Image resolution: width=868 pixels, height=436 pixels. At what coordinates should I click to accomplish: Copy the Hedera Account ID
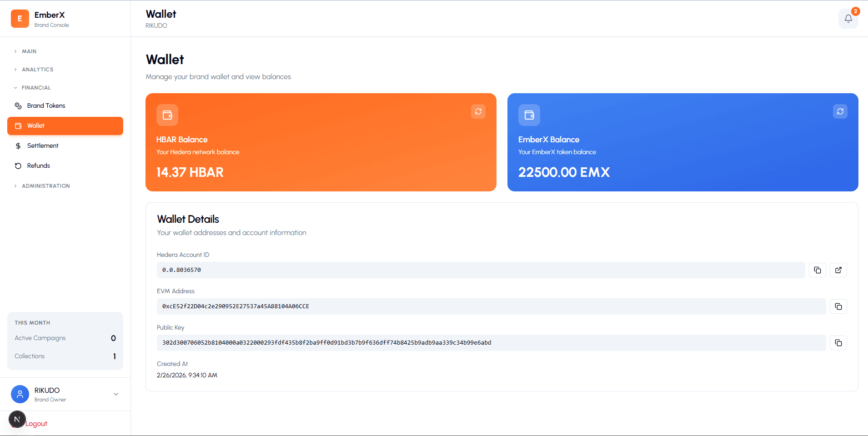coord(818,270)
